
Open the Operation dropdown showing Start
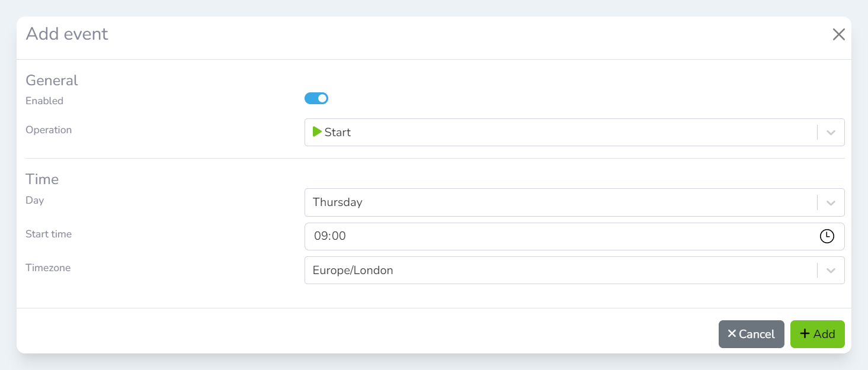557,133
